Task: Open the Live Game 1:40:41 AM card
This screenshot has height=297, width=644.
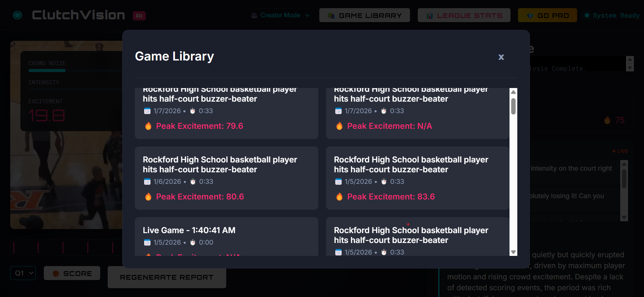Action: point(227,237)
